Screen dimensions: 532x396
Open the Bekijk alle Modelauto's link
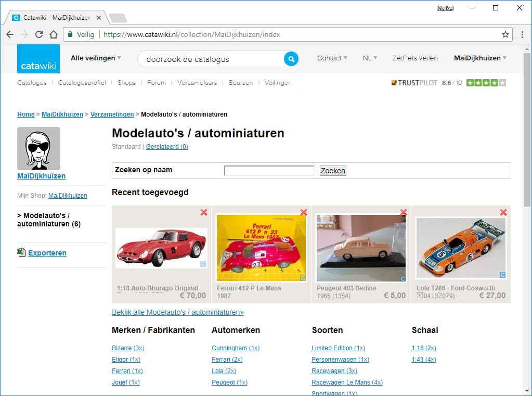pos(179,312)
